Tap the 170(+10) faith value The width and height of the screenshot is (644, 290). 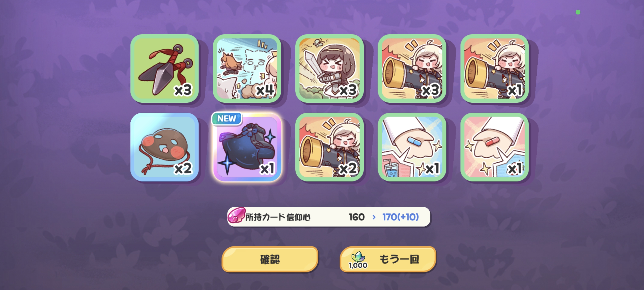coord(401,217)
